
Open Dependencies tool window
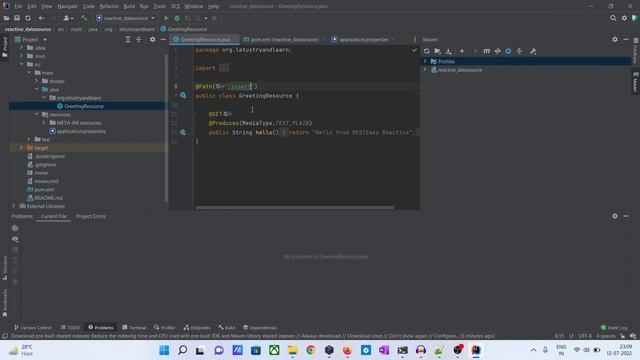coord(260,327)
